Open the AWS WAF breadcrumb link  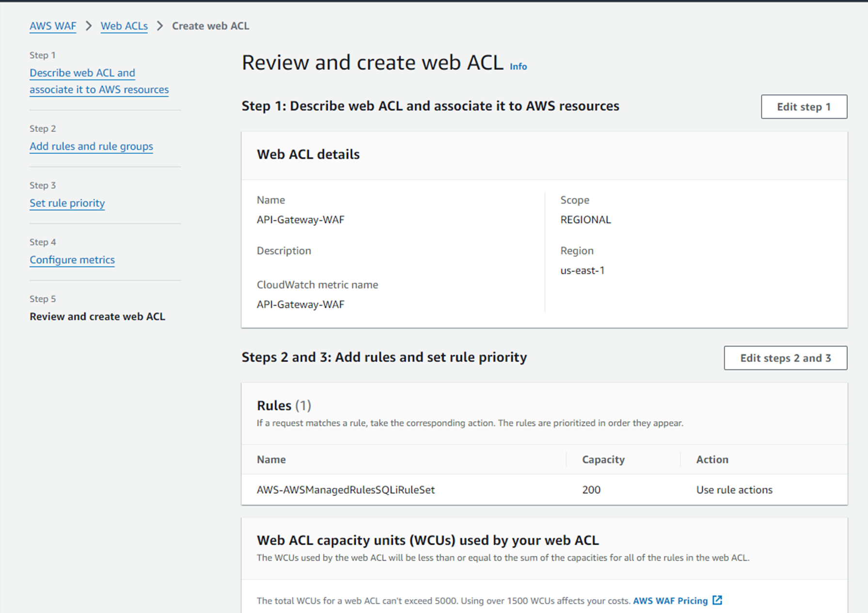pyautogui.click(x=53, y=26)
